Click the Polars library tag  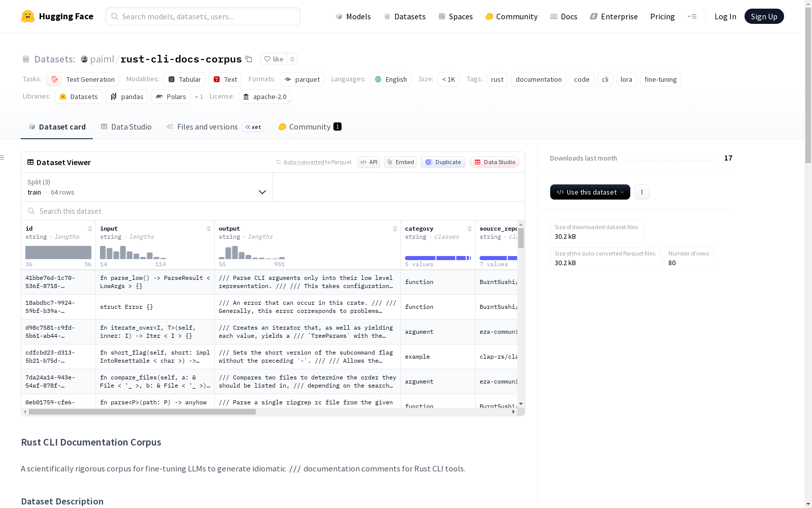tap(171, 97)
